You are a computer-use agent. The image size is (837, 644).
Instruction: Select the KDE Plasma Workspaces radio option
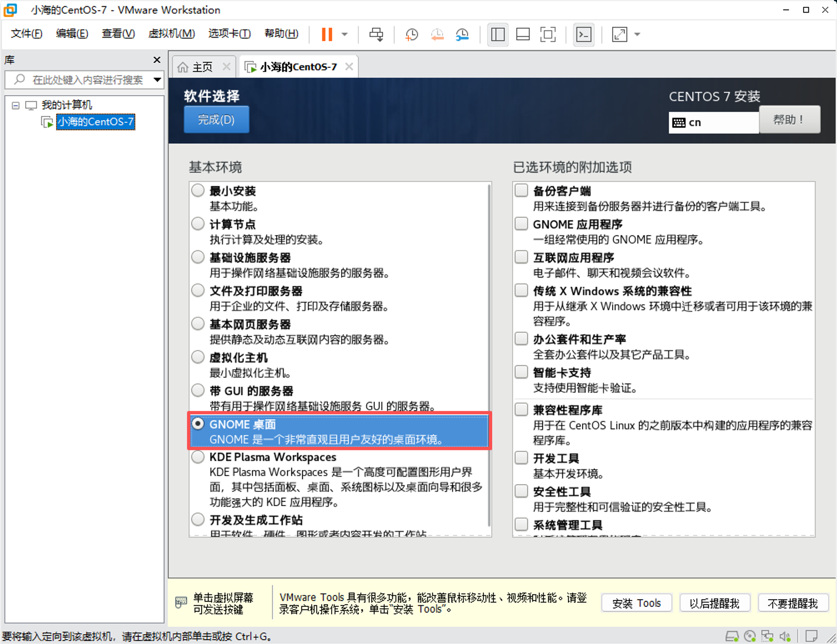click(x=198, y=457)
